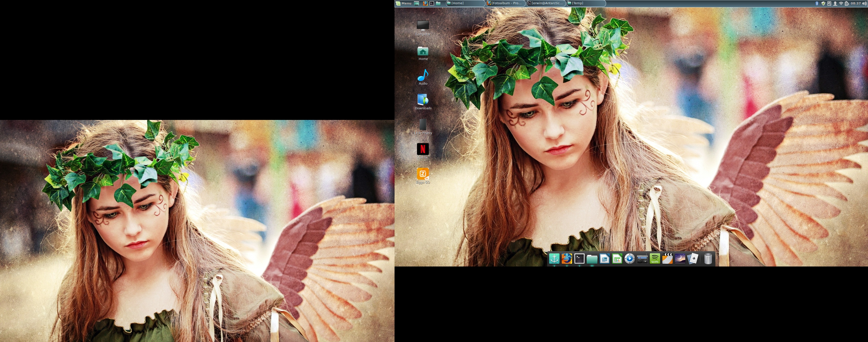868x342 pixels.
Task: Open Stellarium night sky dock icon
Action: 680,259
